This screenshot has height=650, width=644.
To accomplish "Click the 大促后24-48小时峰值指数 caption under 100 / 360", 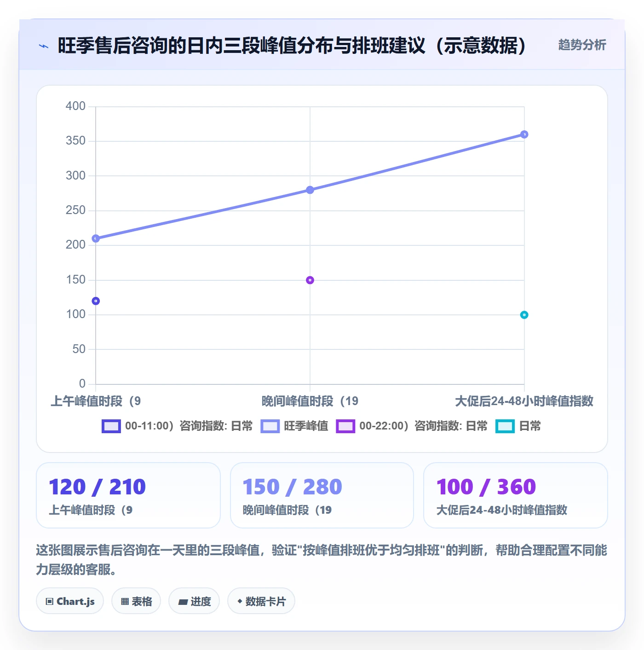I will (501, 510).
